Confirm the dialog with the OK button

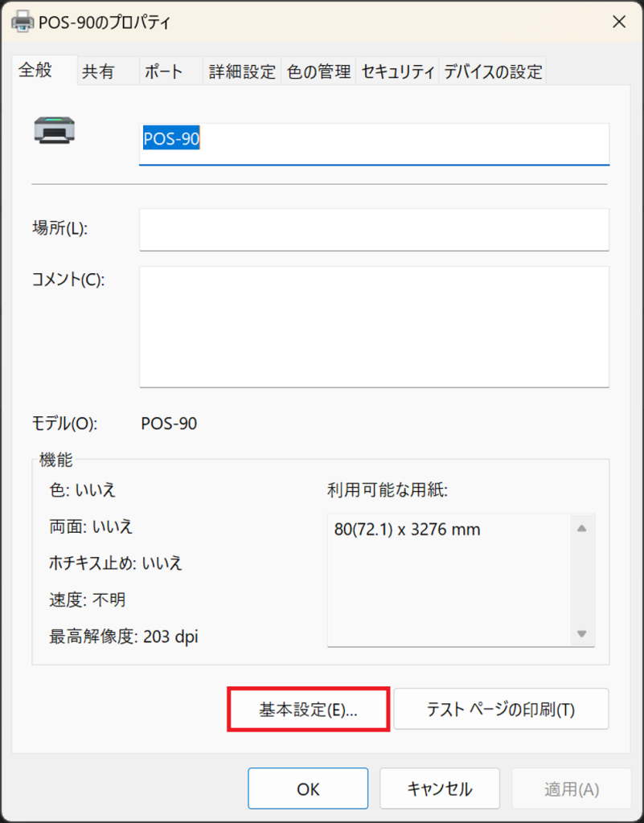coord(308,789)
